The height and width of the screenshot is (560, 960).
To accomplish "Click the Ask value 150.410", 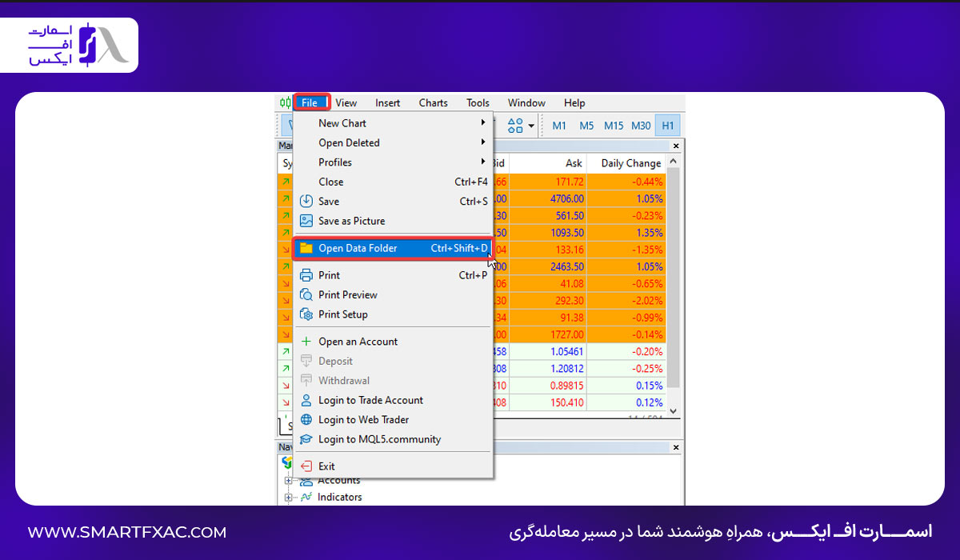I will (566, 402).
